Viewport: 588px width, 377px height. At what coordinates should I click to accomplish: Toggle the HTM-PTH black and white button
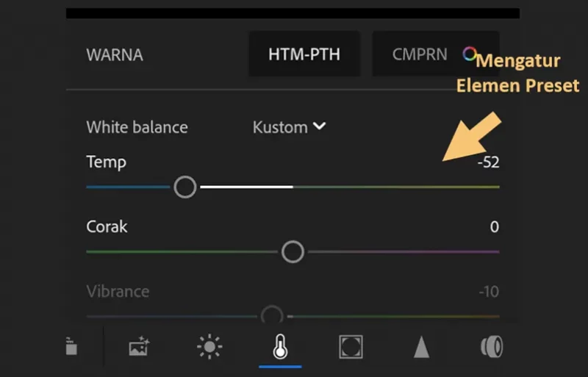(x=304, y=54)
